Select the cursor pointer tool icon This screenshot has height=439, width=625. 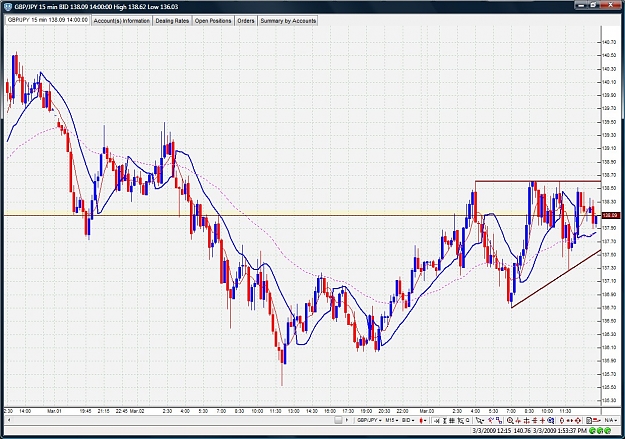tap(480, 420)
